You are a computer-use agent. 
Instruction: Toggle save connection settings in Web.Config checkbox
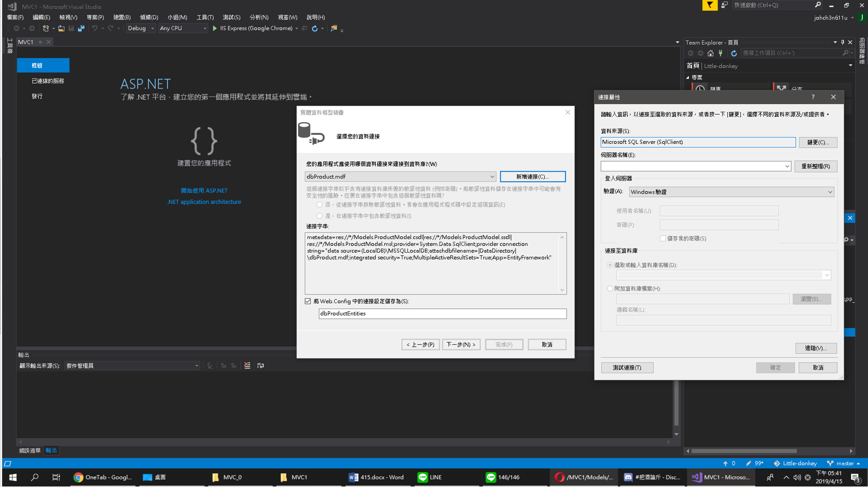coord(308,301)
